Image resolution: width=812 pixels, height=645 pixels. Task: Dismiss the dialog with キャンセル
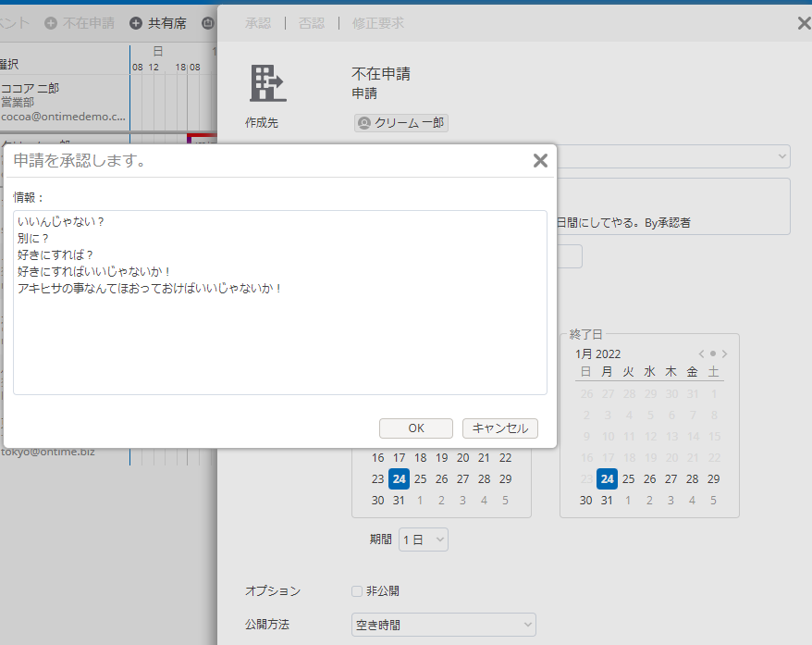pyautogui.click(x=499, y=428)
